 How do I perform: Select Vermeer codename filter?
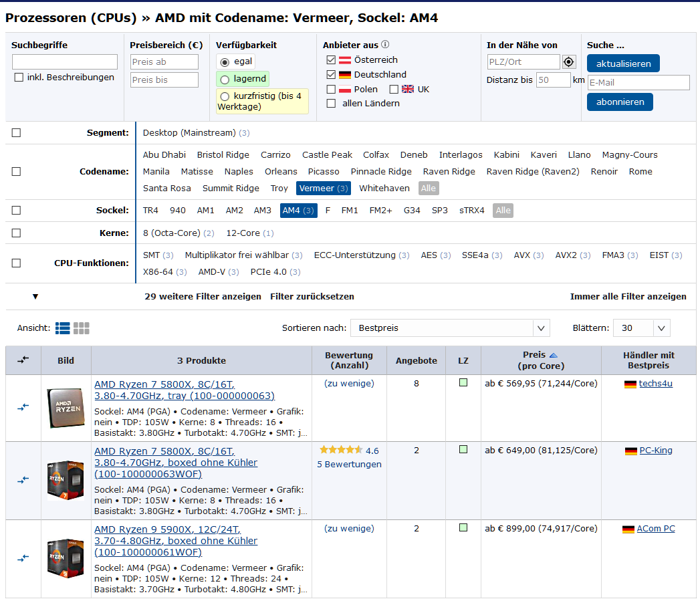tap(323, 189)
